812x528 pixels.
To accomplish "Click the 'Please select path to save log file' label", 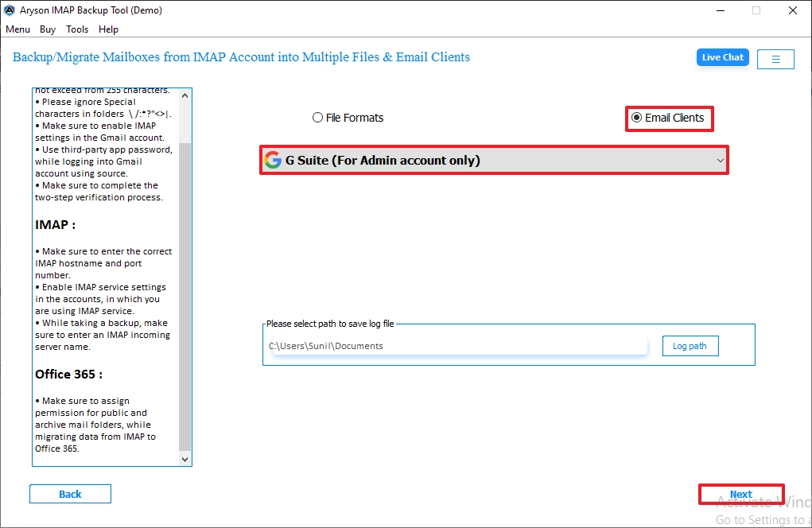I will point(330,324).
